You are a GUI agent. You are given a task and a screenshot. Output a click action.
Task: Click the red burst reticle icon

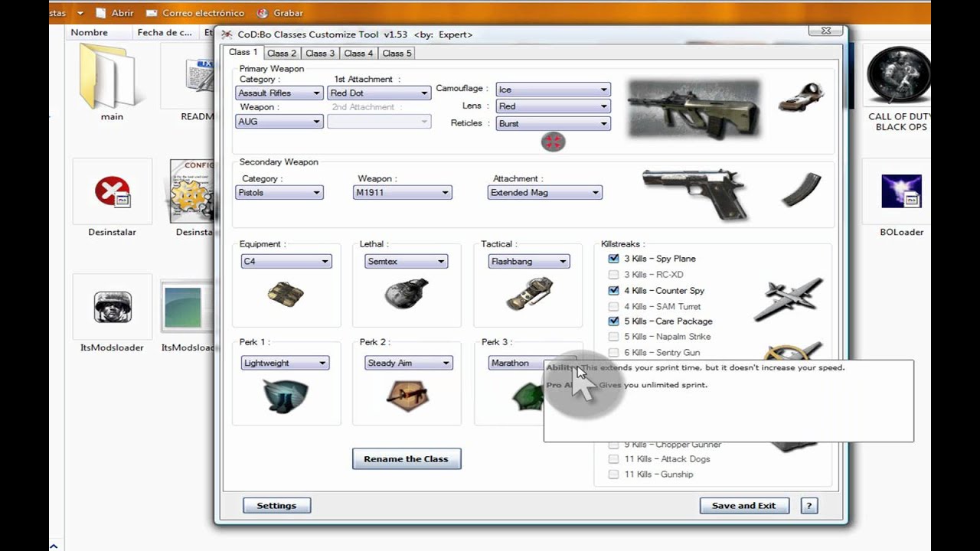(553, 142)
